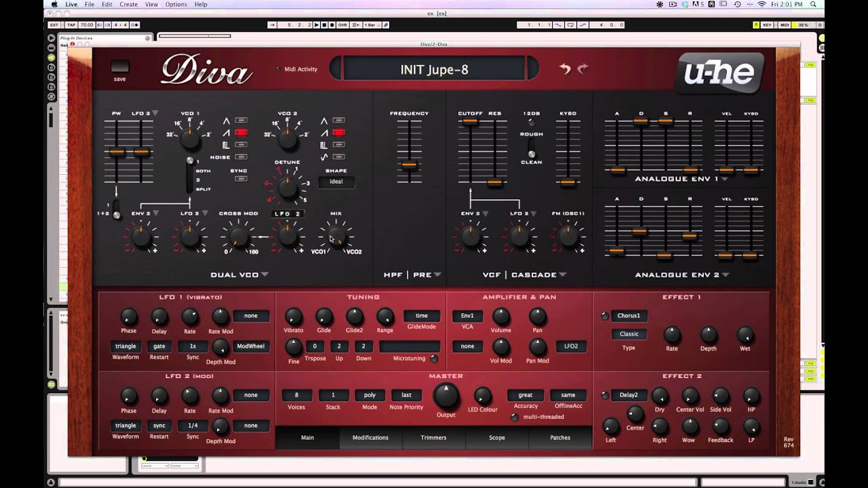Click the Volume knob in Amplifier & Pan

point(500,317)
